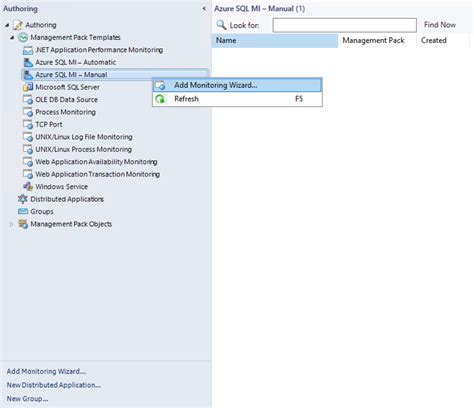Select .NET Application Performance Monitoring template
The image size is (474, 408).
point(99,50)
